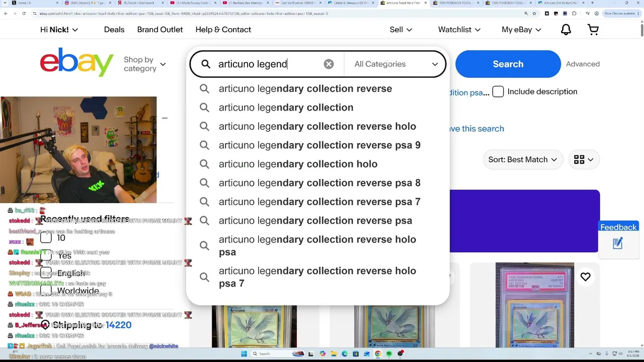Open Help & Contact link
Image resolution: width=644 pixels, height=362 pixels.
point(223,30)
